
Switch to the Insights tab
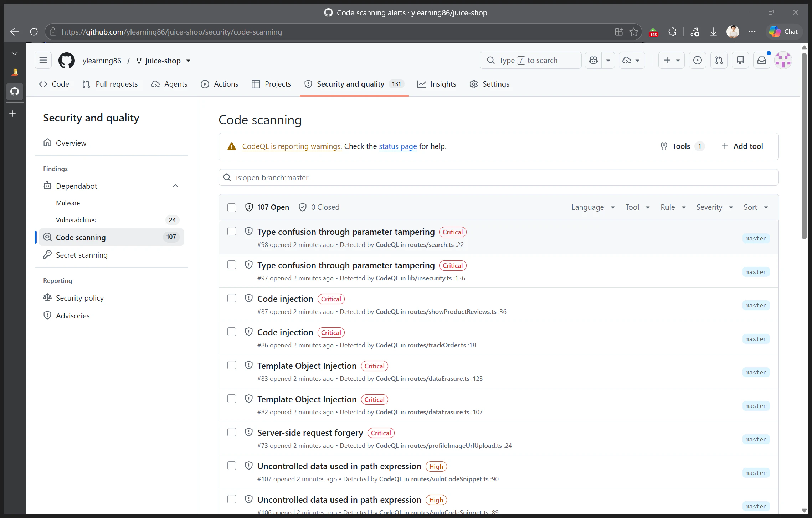tap(437, 84)
